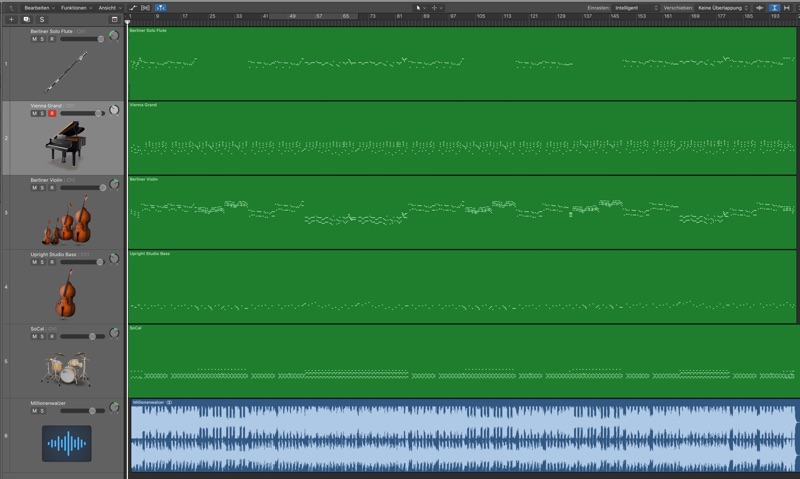Screen dimensions: 800x479
Task: Click bar 49 on the ruler
Action: (x=292, y=16)
